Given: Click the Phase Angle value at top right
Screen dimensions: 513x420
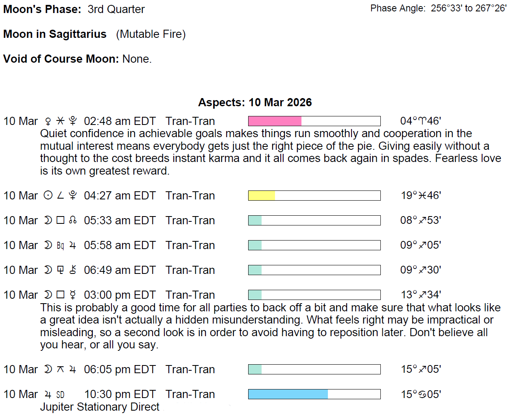Looking at the screenshot, I should coord(469,9).
